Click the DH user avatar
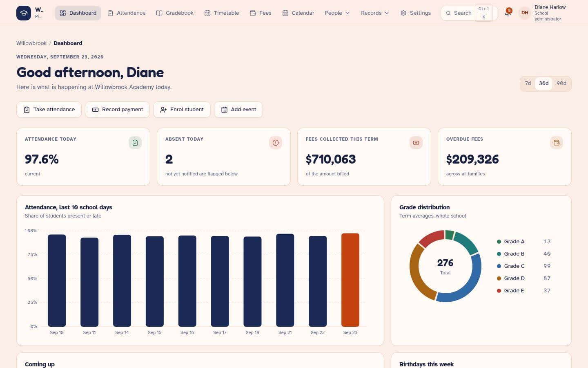 coord(525,13)
